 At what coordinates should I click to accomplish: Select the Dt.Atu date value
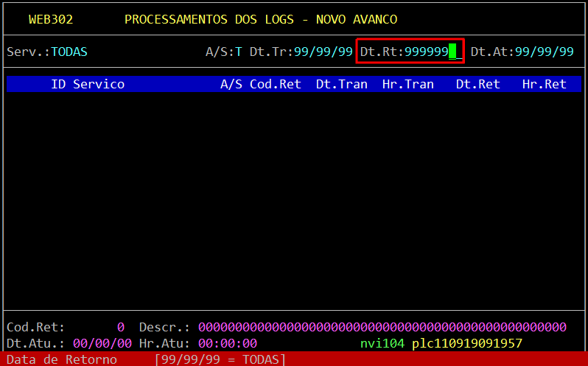pyautogui.click(x=102, y=343)
